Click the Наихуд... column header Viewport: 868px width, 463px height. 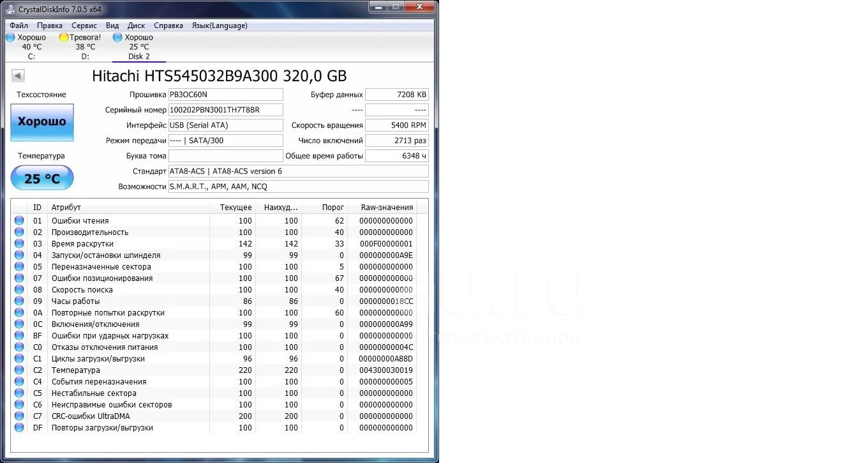tap(279, 207)
